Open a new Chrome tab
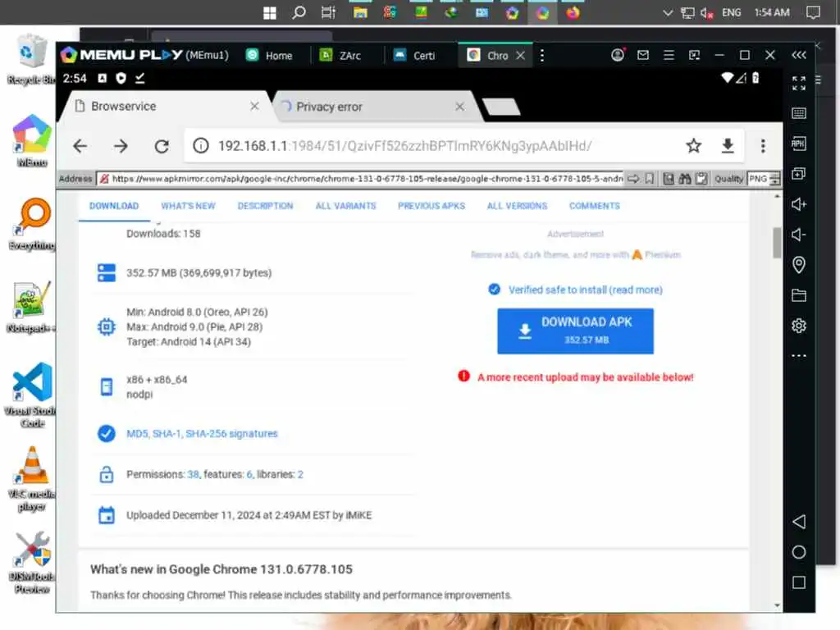 (501, 107)
